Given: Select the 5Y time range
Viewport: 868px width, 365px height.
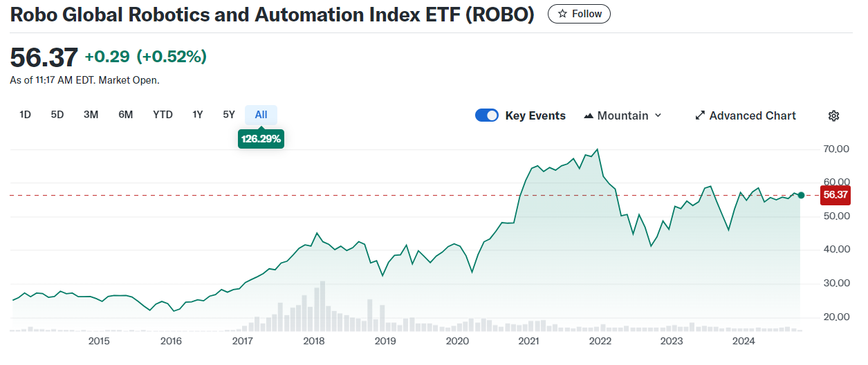Looking at the screenshot, I should (x=229, y=115).
